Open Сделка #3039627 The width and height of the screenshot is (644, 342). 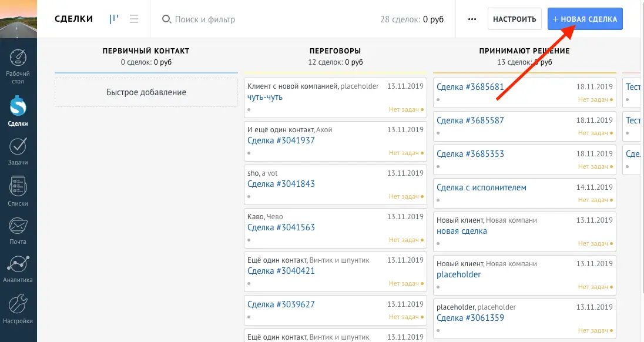click(x=281, y=304)
